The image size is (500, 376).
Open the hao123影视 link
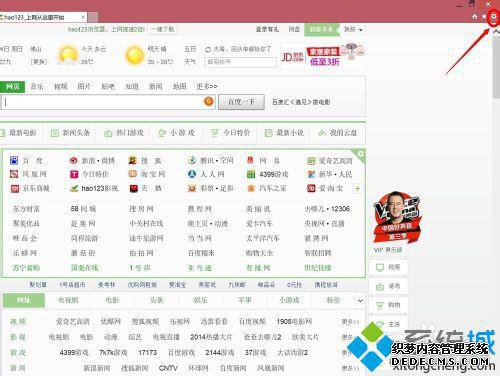(95, 189)
